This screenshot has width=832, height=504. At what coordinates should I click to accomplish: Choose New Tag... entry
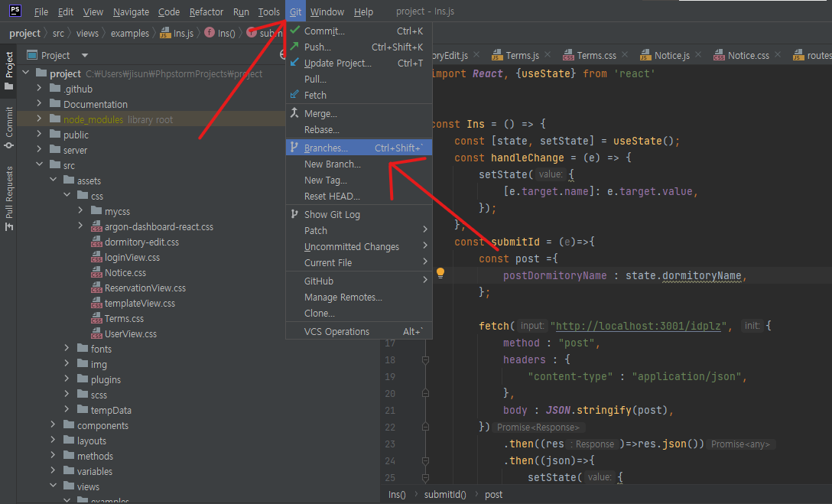point(359,180)
